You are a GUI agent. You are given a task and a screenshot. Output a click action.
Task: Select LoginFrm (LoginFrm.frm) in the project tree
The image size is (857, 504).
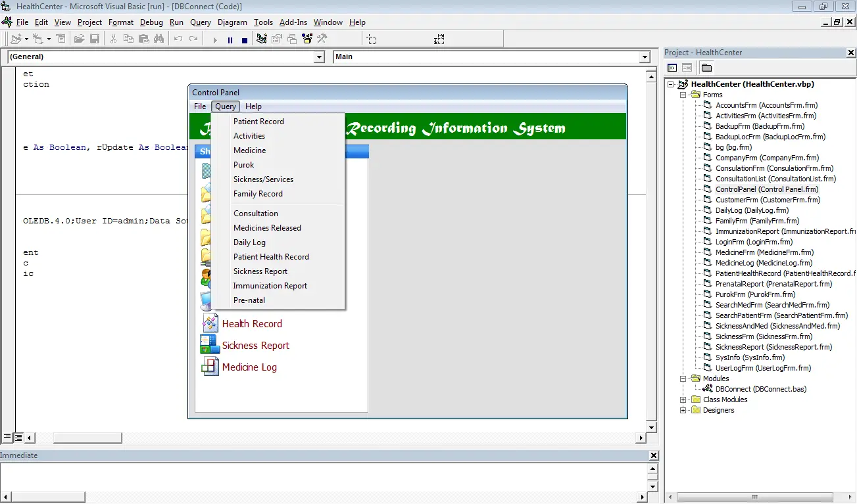(x=754, y=242)
